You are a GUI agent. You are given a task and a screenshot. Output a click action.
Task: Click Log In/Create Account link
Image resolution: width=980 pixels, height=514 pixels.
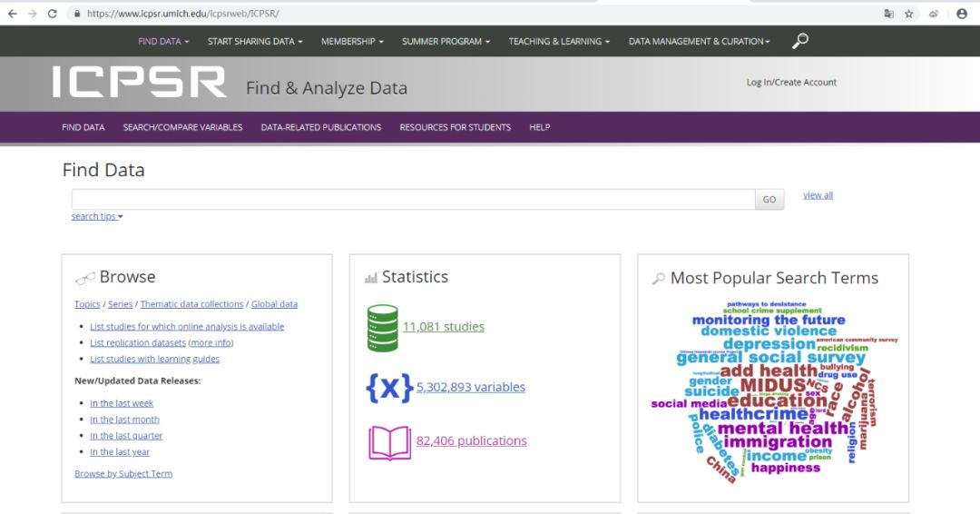click(791, 83)
